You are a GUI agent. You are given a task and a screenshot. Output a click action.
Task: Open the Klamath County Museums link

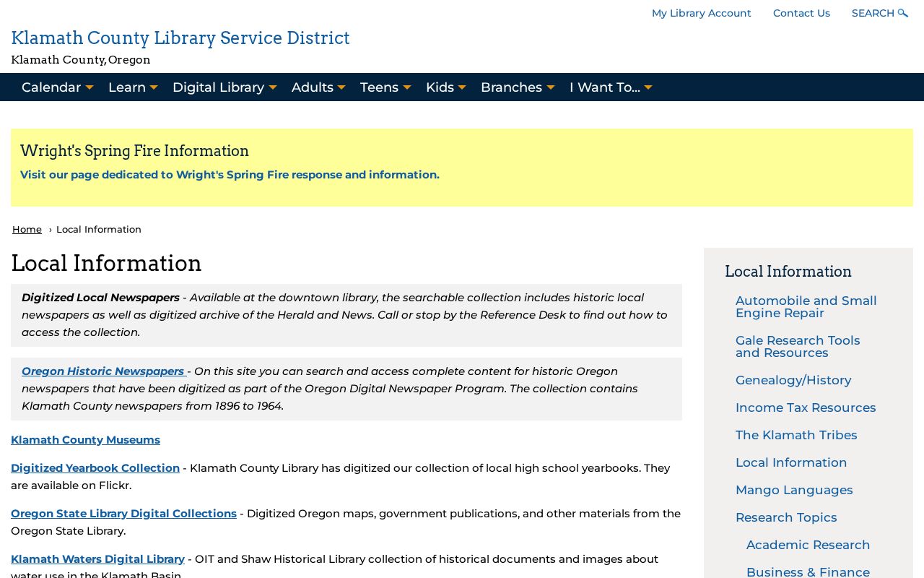click(85, 440)
